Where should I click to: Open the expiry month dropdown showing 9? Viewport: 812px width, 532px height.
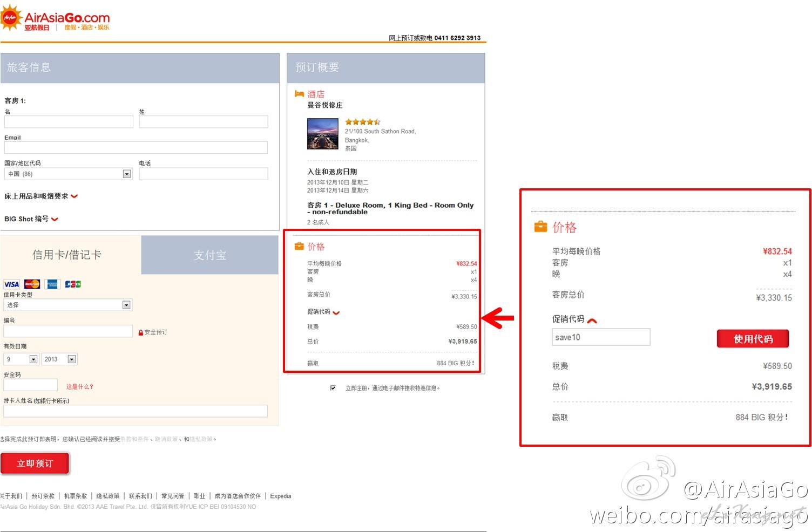pyautogui.click(x=22, y=359)
